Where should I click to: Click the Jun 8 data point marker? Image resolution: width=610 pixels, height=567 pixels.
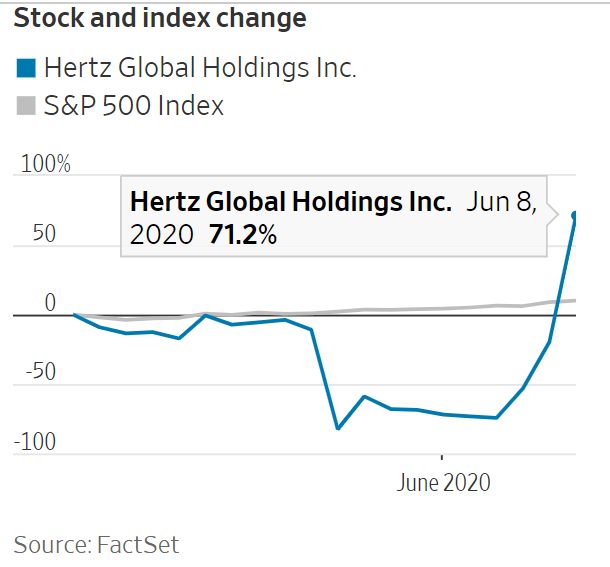point(575,215)
